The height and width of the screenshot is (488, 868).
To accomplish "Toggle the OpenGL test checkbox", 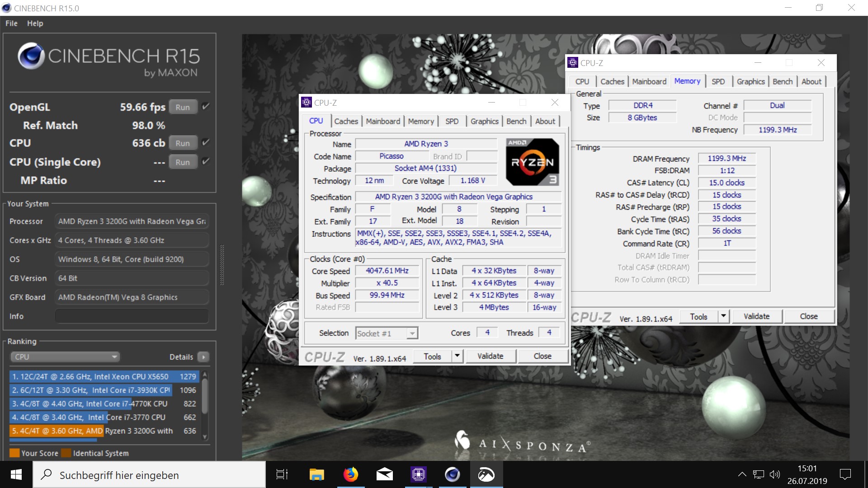I will point(205,107).
